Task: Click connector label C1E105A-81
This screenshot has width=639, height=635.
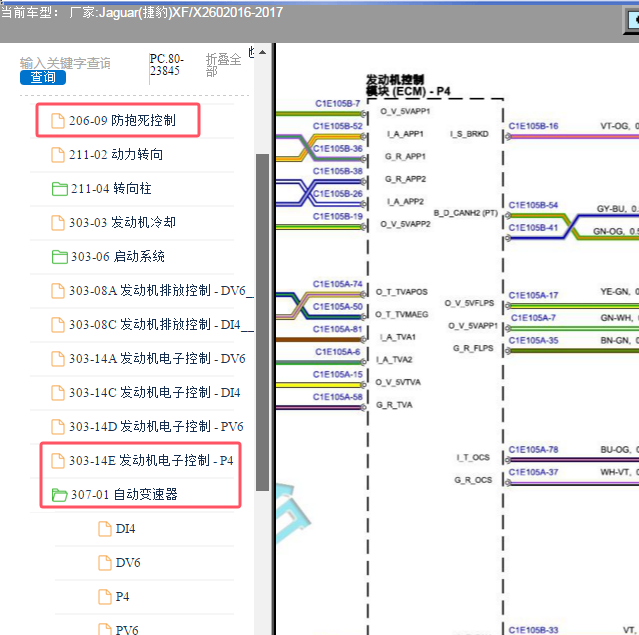Action: tap(338, 329)
